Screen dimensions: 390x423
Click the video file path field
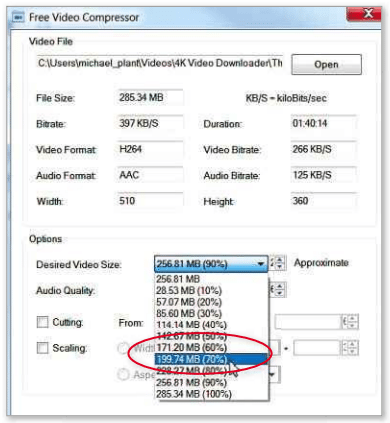(160, 63)
